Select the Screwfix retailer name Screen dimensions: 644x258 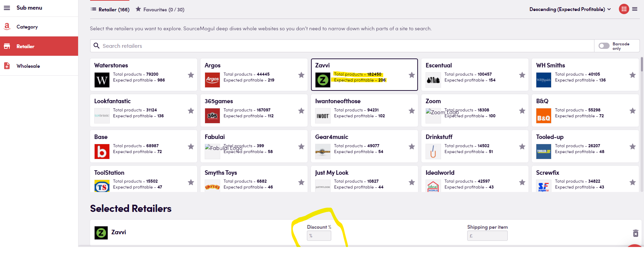(548, 173)
